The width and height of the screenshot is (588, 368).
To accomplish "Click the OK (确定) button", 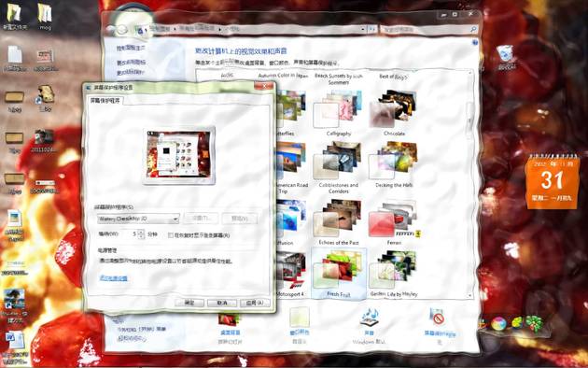I will click(189, 303).
